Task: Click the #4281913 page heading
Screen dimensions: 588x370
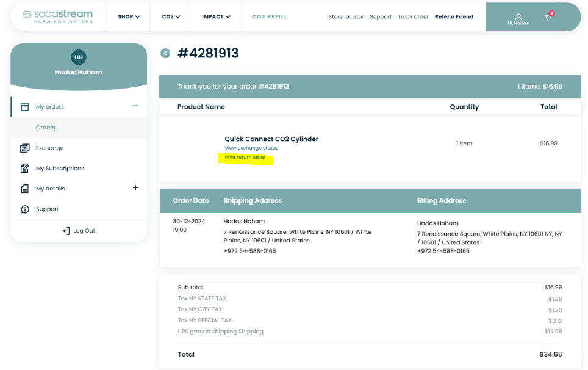Action: (208, 53)
